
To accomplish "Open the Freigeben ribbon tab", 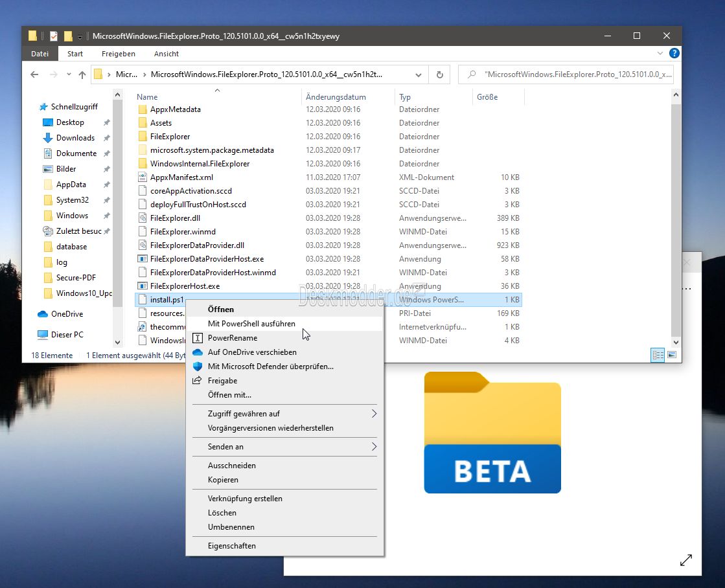I will point(119,54).
